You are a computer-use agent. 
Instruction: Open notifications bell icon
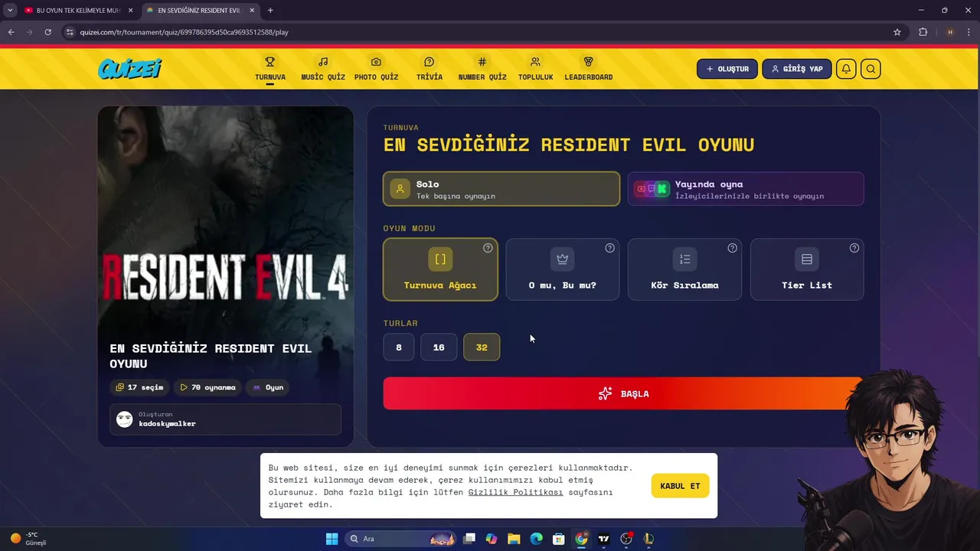pos(846,69)
